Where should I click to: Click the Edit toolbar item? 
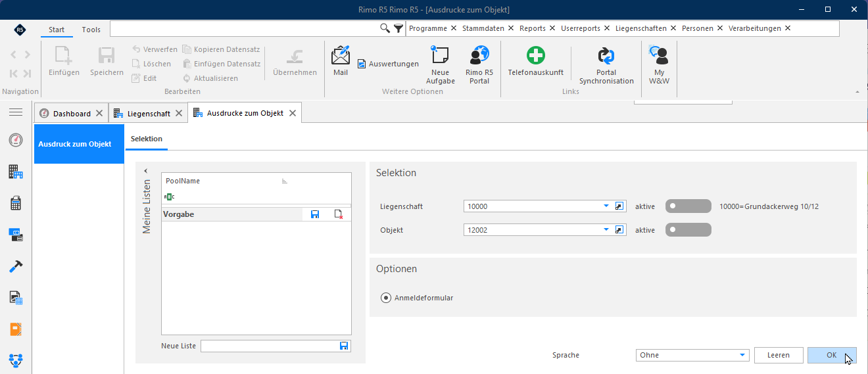pos(144,78)
